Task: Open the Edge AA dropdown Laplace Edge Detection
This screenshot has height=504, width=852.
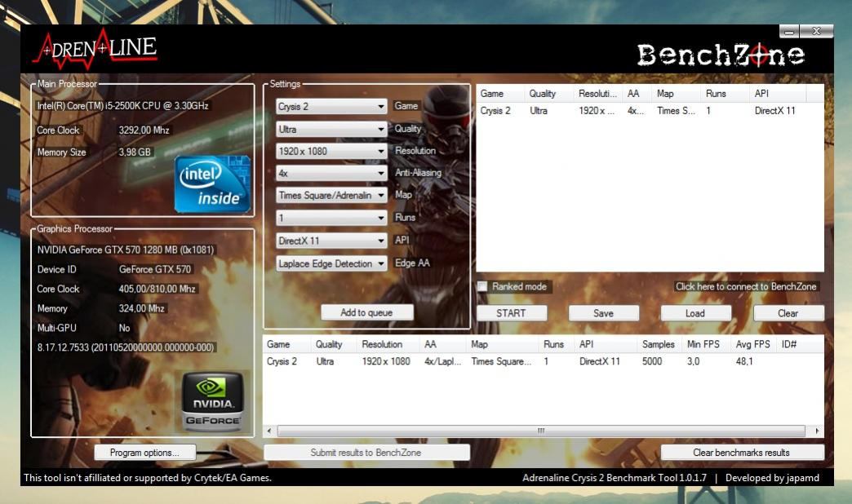Action: click(331, 263)
